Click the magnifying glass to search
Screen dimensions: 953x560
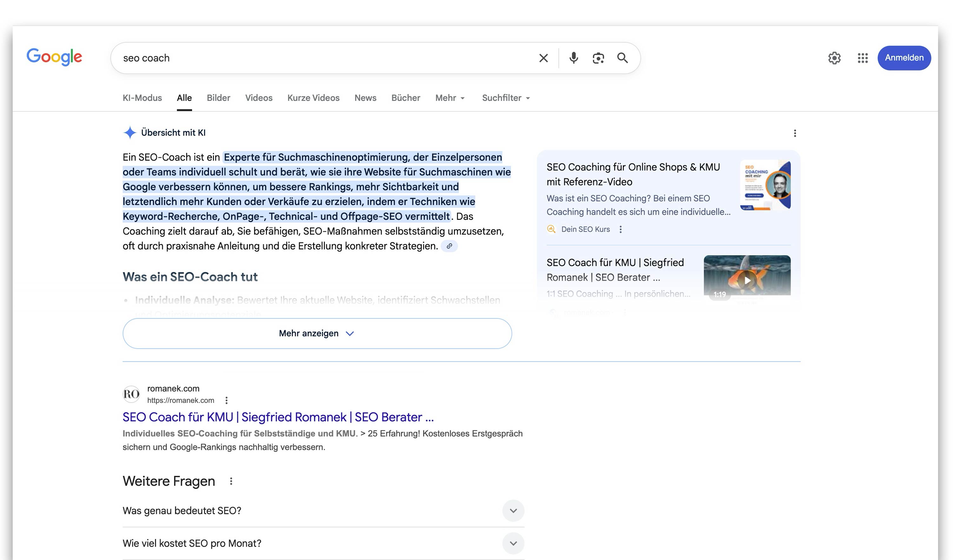click(x=623, y=58)
